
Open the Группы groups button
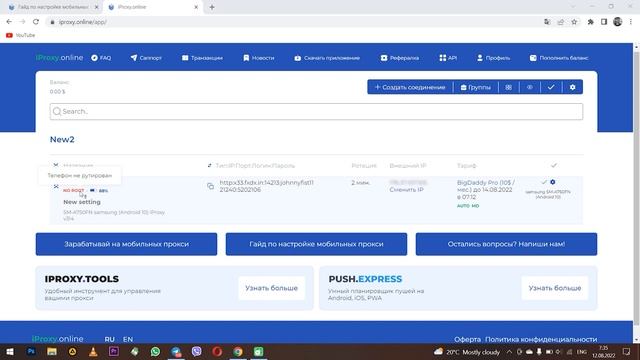click(476, 87)
